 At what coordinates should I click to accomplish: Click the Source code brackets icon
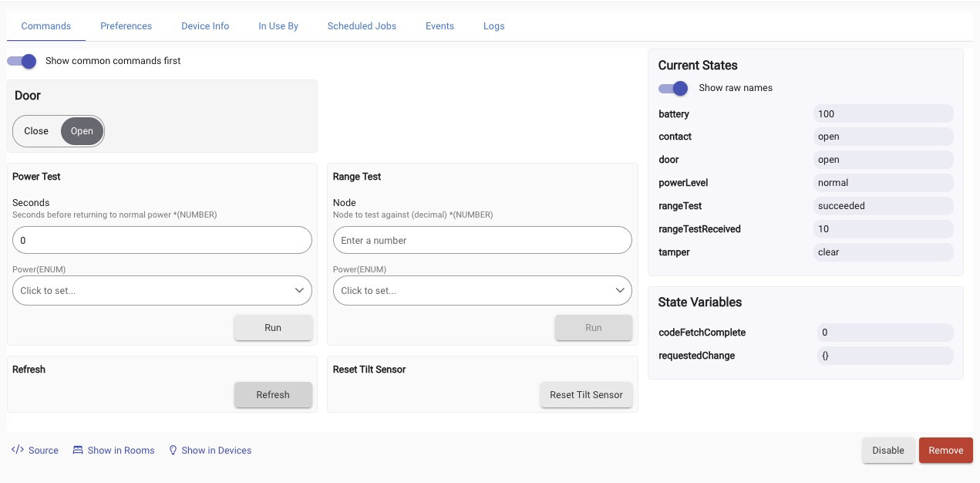pyautogui.click(x=18, y=450)
